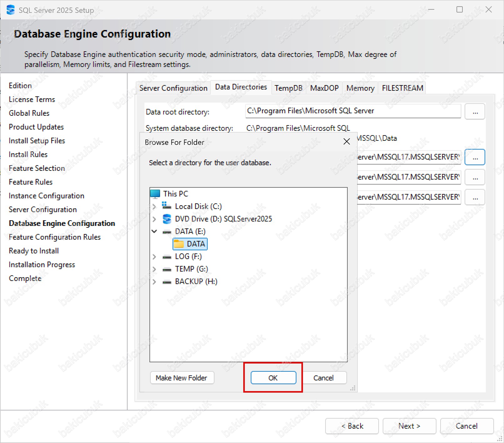This screenshot has width=504, height=443.
Task: Open the FILESTREAM tab
Action: pyautogui.click(x=402, y=88)
